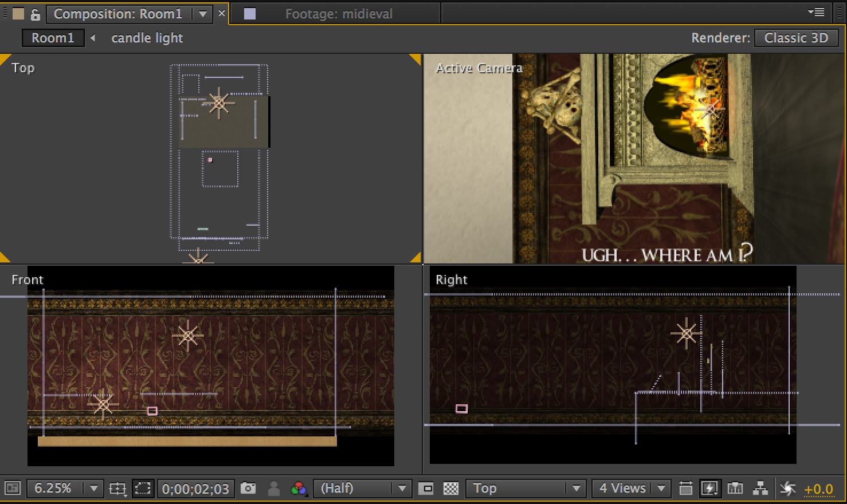Click the Reset Exposure aperture icon
This screenshot has height=504, width=847.
[787, 489]
